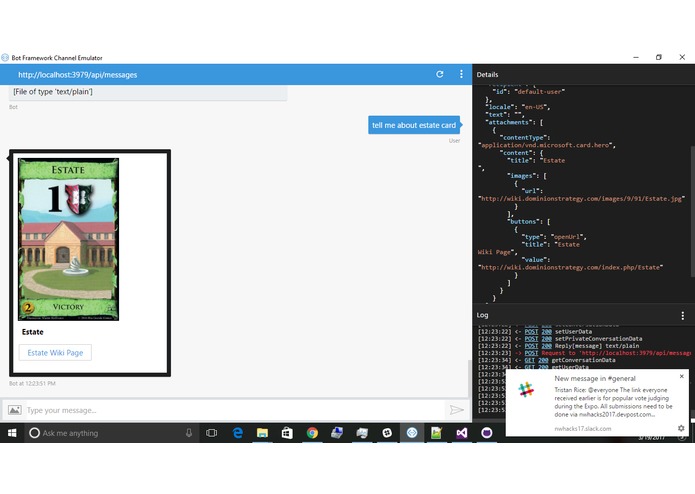The width and height of the screenshot is (695, 494).
Task: Click the Log panel header label
Action: [x=482, y=315]
